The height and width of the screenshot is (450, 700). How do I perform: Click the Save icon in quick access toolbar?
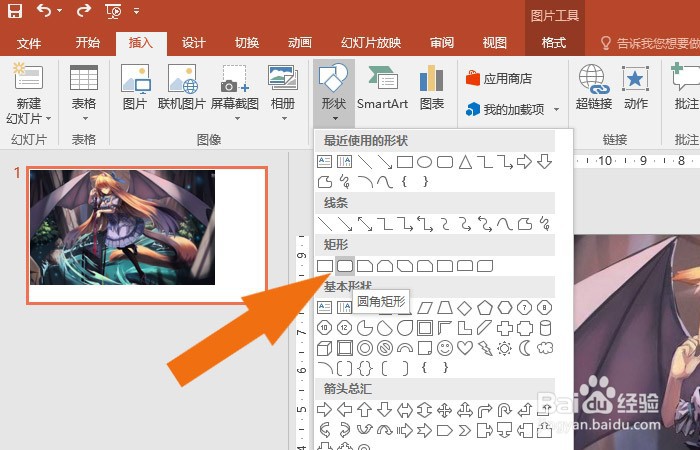15,11
